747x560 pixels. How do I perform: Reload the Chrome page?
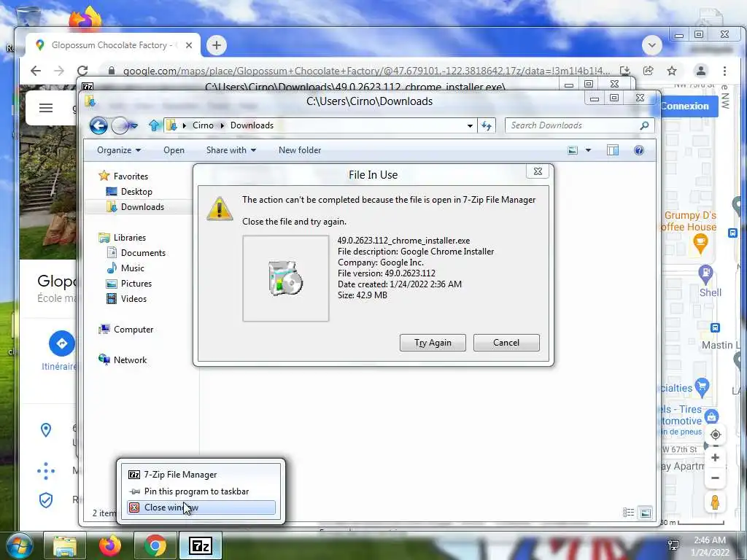[82, 71]
